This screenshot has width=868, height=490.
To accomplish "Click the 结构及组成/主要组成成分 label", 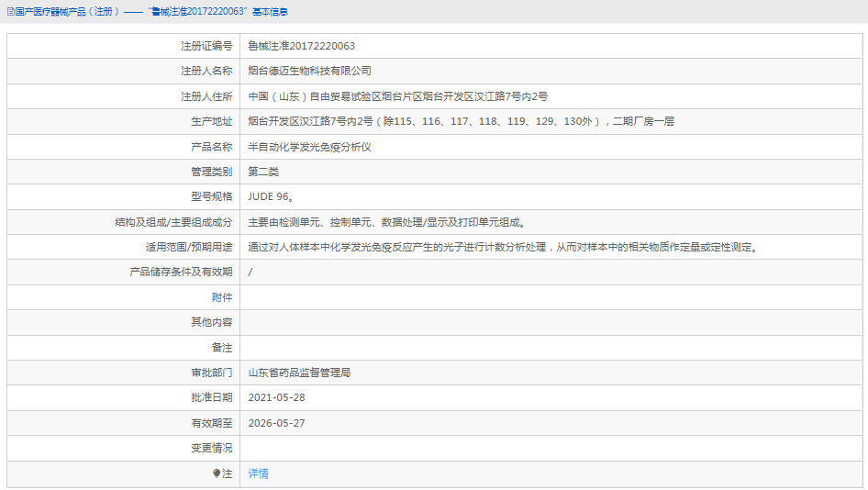I will [173, 222].
